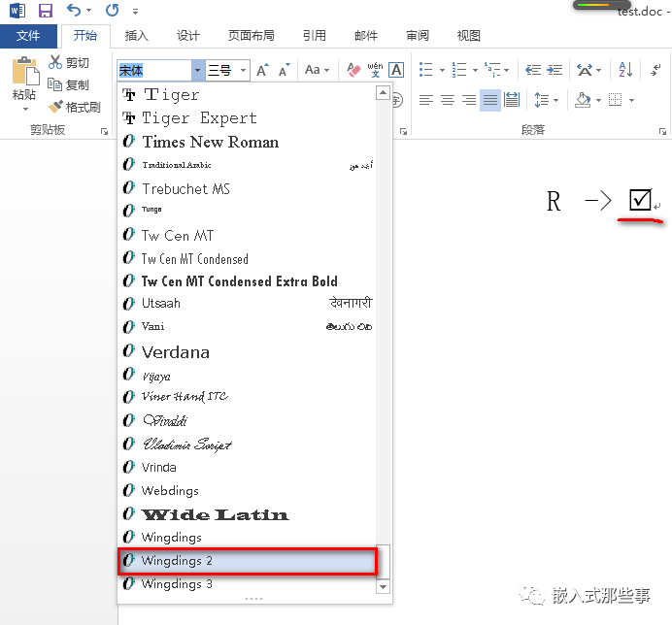Open the 文件 tab
This screenshot has width=672, height=625.
28,36
